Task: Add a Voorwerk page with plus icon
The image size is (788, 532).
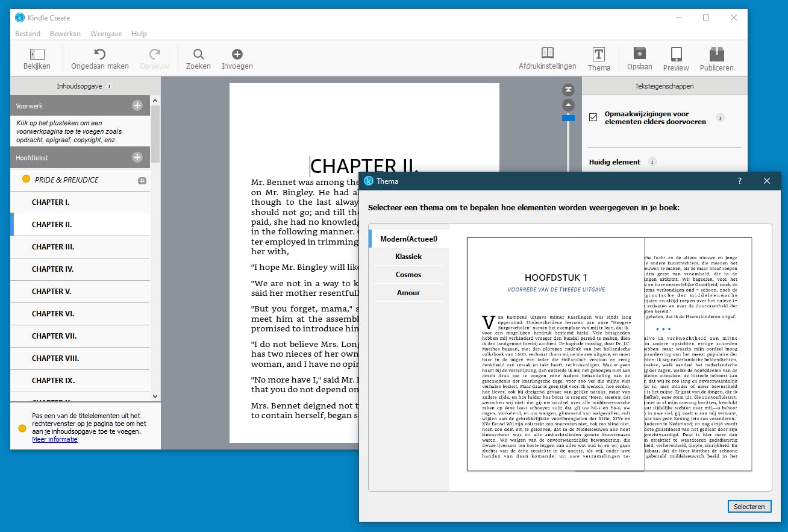Action: pyautogui.click(x=137, y=105)
